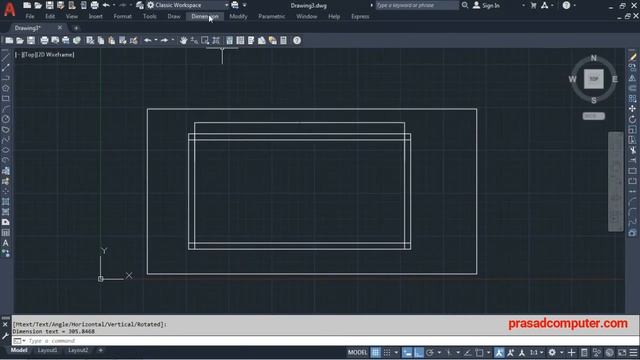This screenshot has height=360, width=640.
Task: Click Undo arrow in quick access toolbar
Action: click(x=106, y=5)
